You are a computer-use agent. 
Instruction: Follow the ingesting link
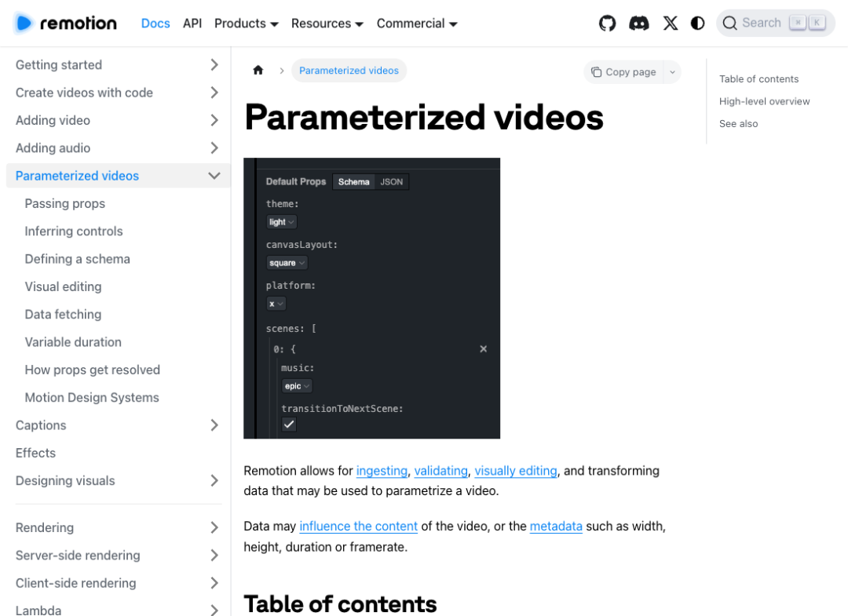pyautogui.click(x=382, y=471)
